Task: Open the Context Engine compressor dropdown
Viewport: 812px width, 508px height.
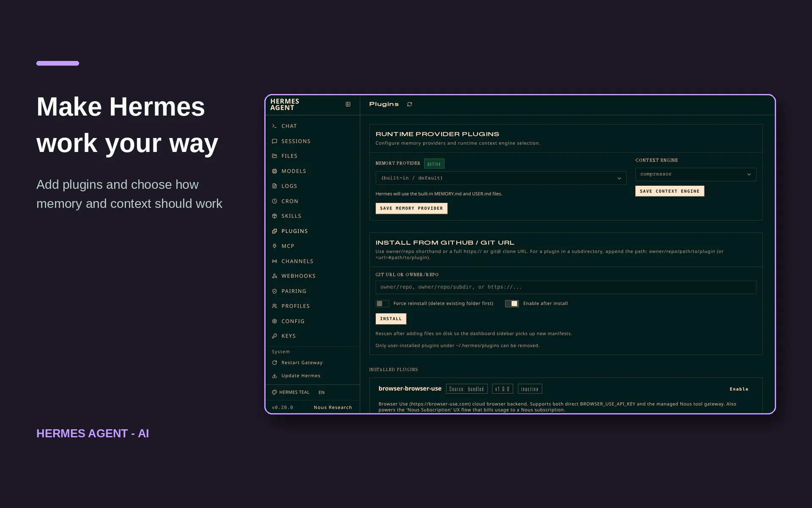Action: tap(696, 174)
